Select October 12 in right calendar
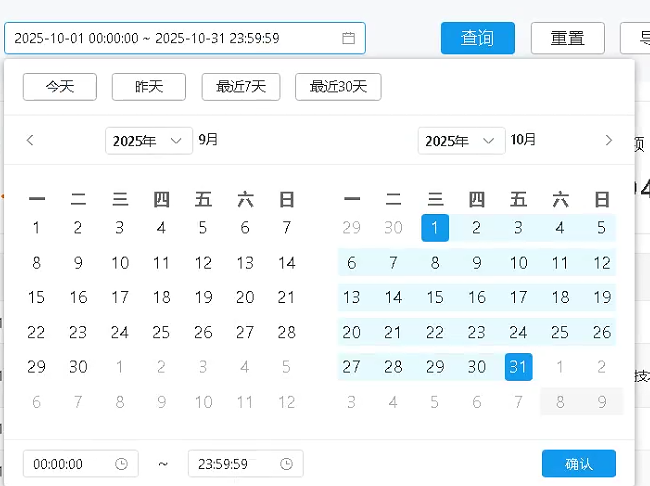The width and height of the screenshot is (650, 486). coord(601,262)
